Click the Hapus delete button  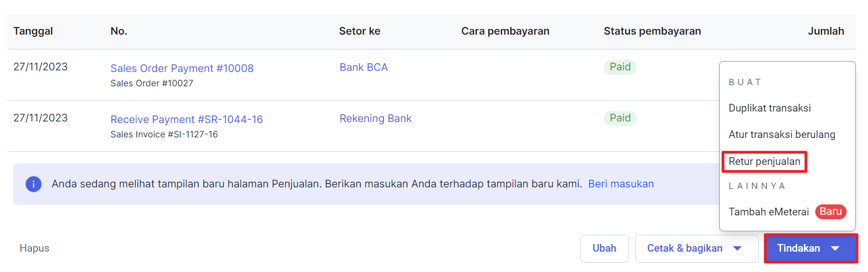[x=35, y=248]
